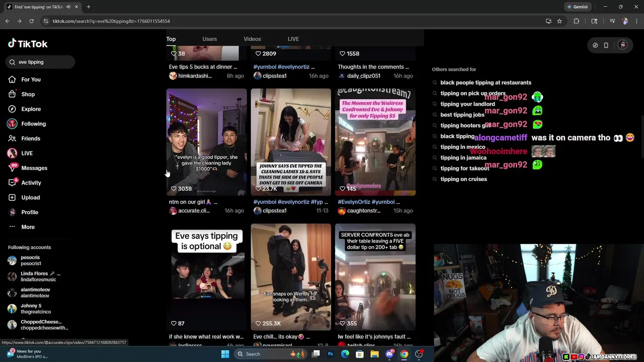The width and height of the screenshot is (644, 362).
Task: Open 'Eve snaps on Wendy' video thumbnail
Action: (291, 277)
